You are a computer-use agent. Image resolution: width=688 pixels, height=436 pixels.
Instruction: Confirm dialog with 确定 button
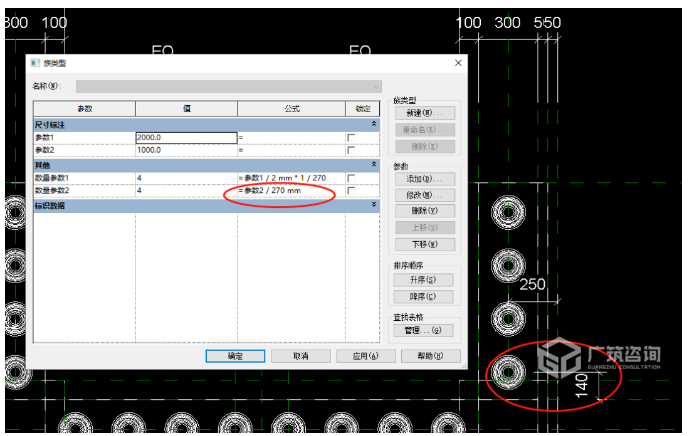click(x=235, y=356)
